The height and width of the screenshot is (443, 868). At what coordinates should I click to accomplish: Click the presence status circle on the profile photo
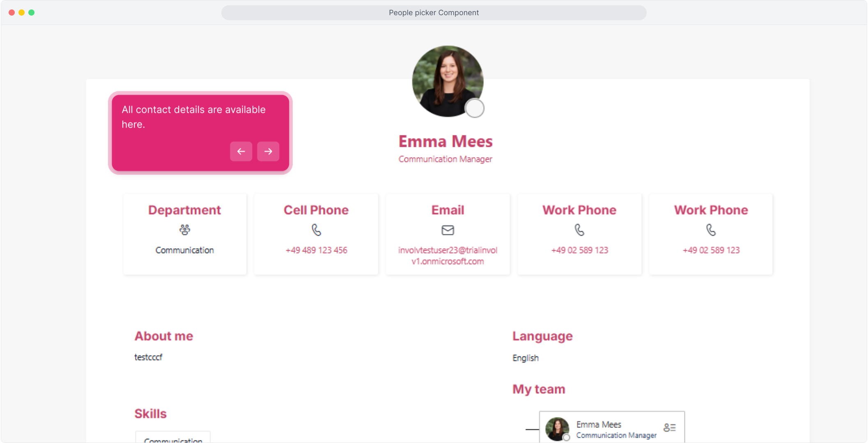(x=475, y=108)
